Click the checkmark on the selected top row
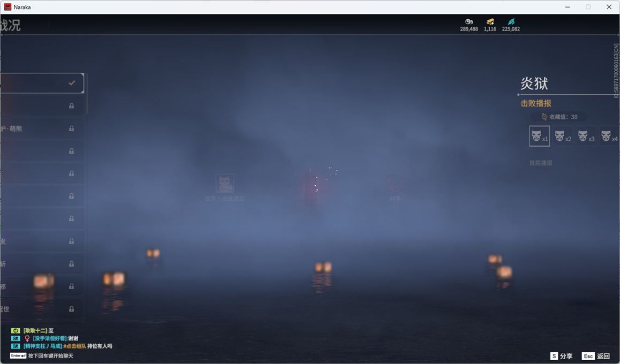The height and width of the screenshot is (364, 620). 72,83
